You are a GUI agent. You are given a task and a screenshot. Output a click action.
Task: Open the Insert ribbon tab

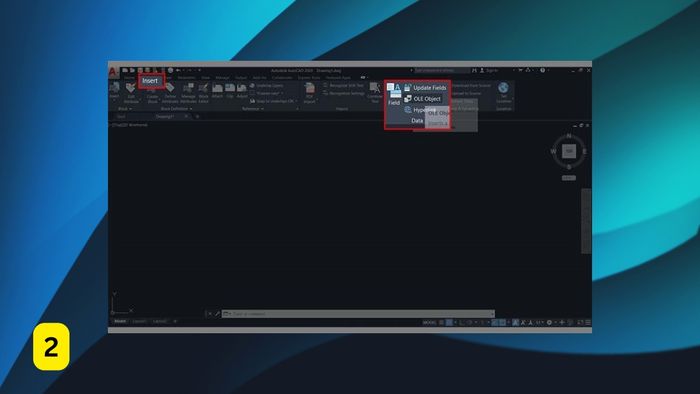(x=150, y=81)
